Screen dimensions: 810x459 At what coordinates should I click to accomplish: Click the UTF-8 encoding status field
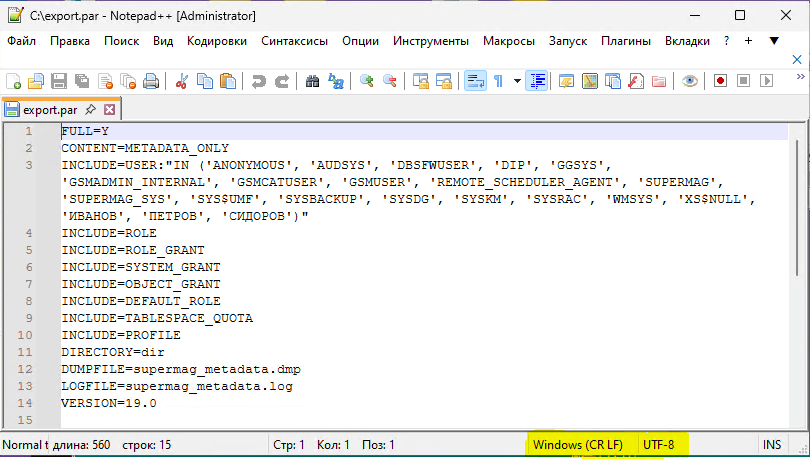pyautogui.click(x=659, y=444)
